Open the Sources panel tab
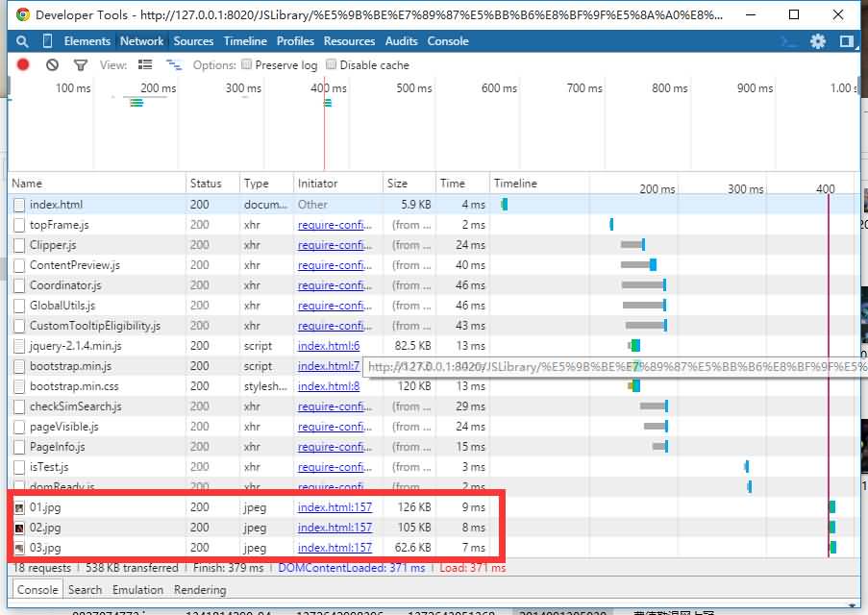This screenshot has height=615, width=868. click(x=193, y=41)
